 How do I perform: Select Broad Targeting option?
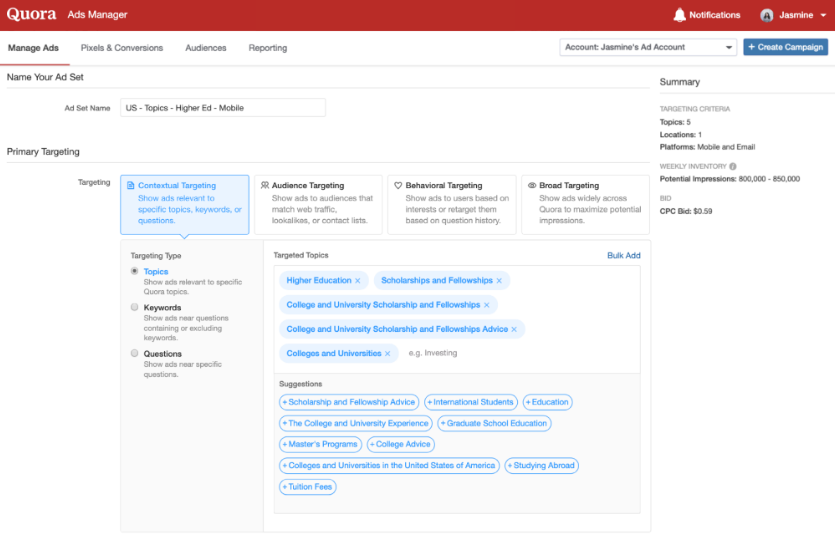coord(585,204)
